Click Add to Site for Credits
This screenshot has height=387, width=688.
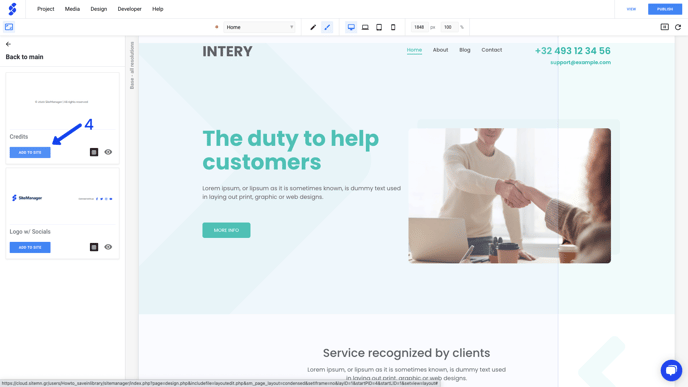(x=30, y=152)
